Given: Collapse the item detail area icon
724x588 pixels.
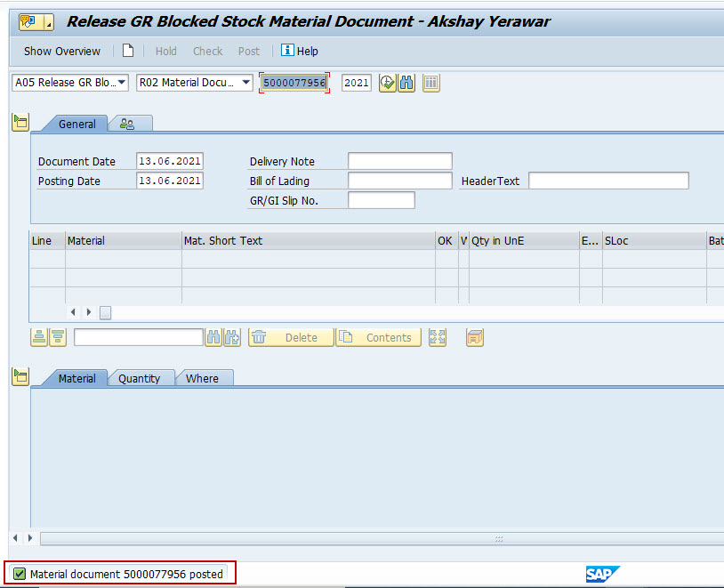Looking at the screenshot, I should point(20,376).
